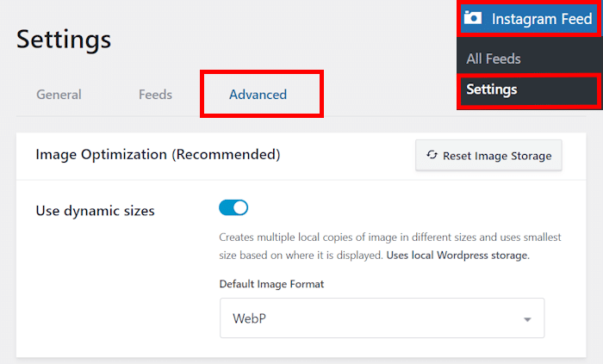The height and width of the screenshot is (364, 603).
Task: Go to All Feeds in sidebar
Action: (x=494, y=59)
